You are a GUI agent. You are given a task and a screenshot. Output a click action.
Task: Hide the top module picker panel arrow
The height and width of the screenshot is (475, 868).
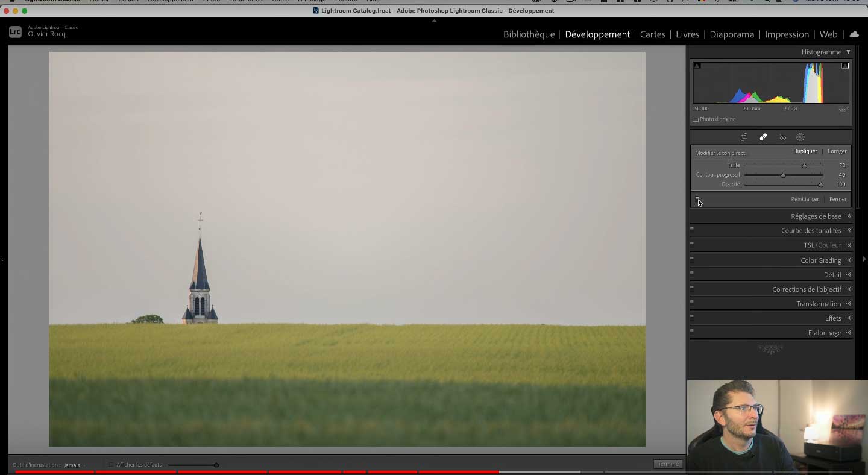point(434,20)
